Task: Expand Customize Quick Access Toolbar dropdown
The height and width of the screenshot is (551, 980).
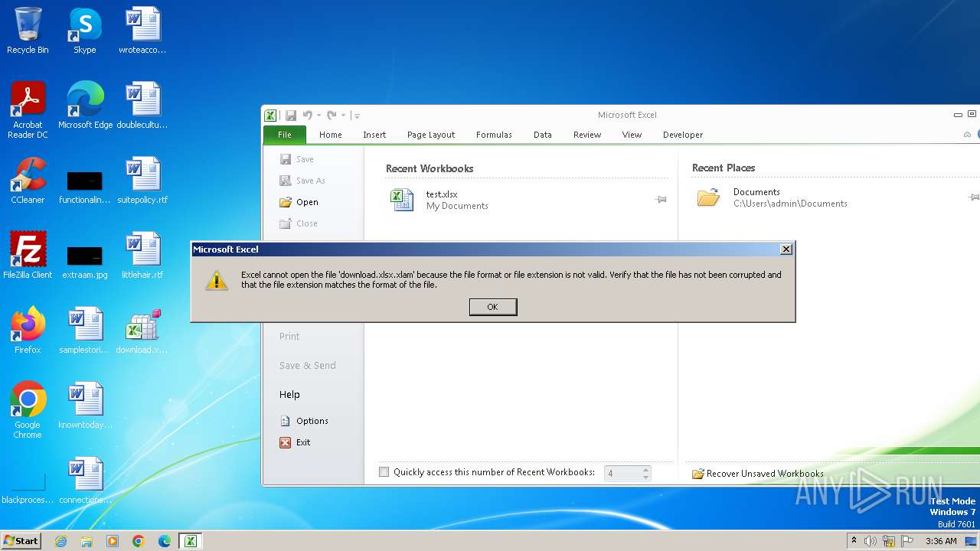Action: 357,116
